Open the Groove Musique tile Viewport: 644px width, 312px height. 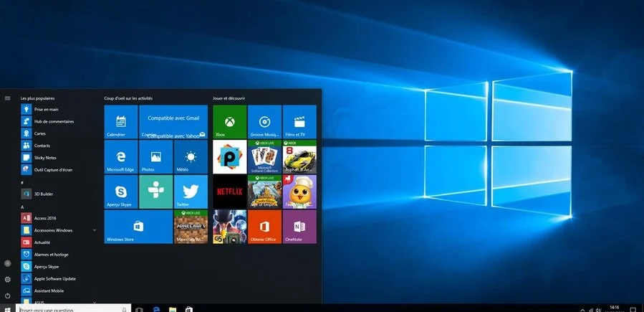pos(264,122)
